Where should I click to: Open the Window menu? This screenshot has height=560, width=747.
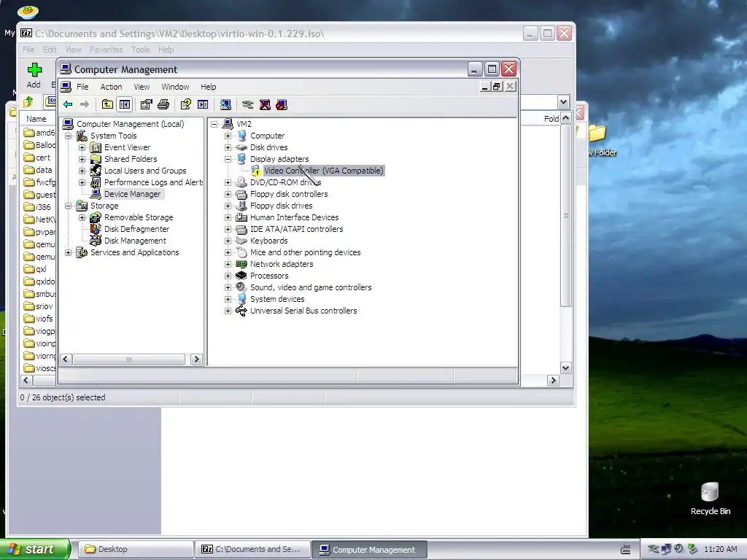pos(175,87)
